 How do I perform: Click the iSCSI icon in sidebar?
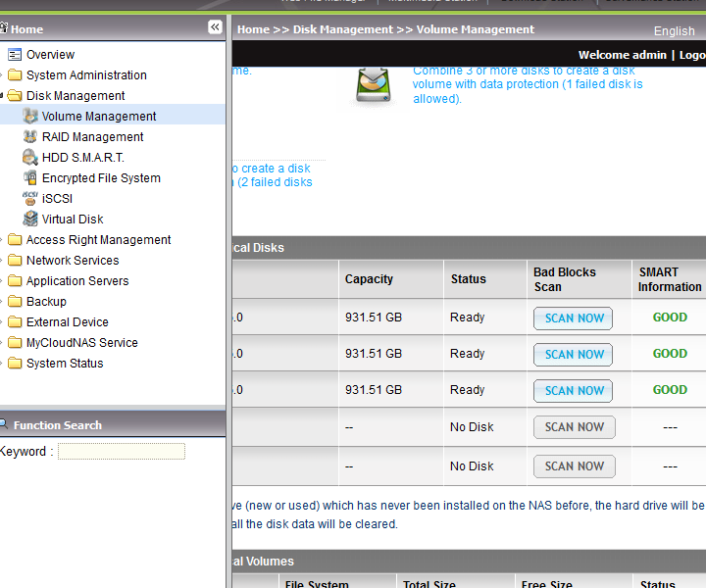30,199
